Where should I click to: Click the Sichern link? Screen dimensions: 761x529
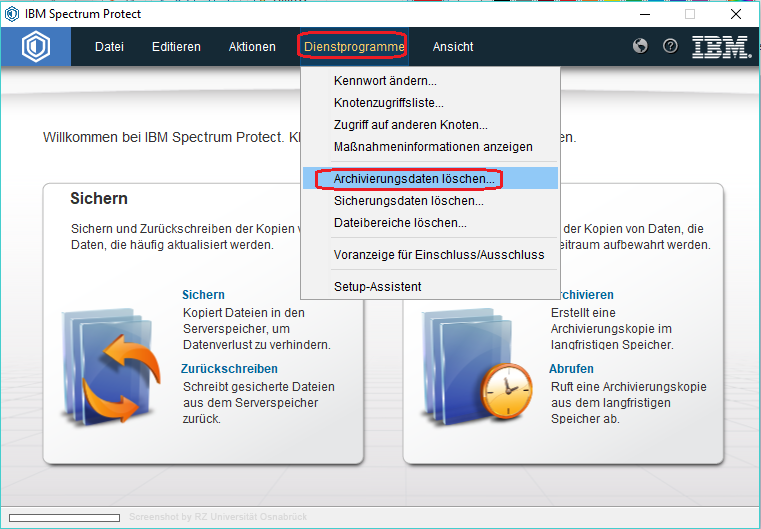(x=203, y=295)
